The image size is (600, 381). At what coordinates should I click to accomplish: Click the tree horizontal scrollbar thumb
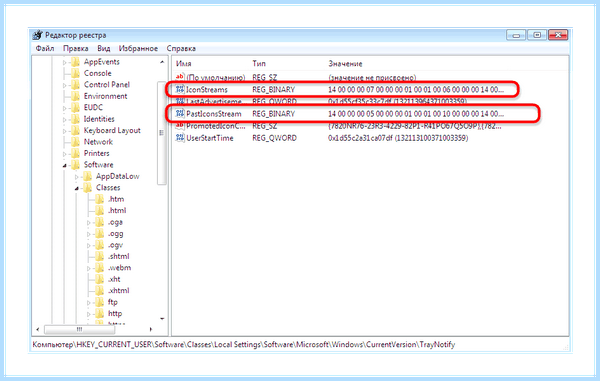click(79, 329)
